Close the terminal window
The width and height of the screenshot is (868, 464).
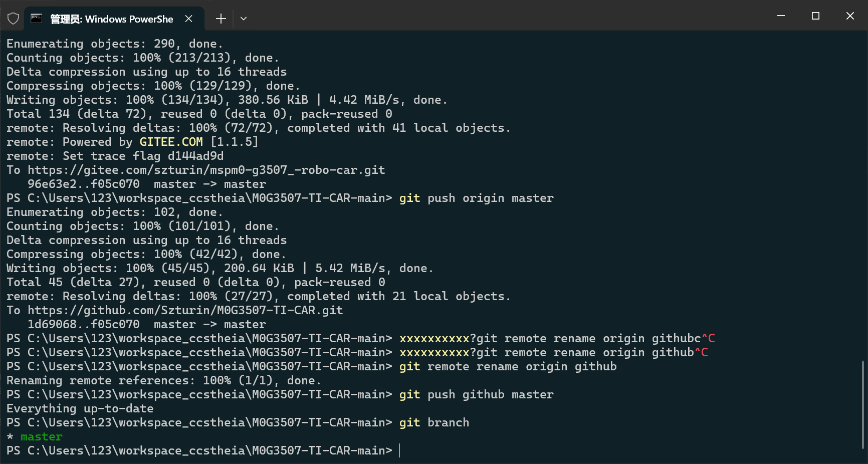pos(850,16)
